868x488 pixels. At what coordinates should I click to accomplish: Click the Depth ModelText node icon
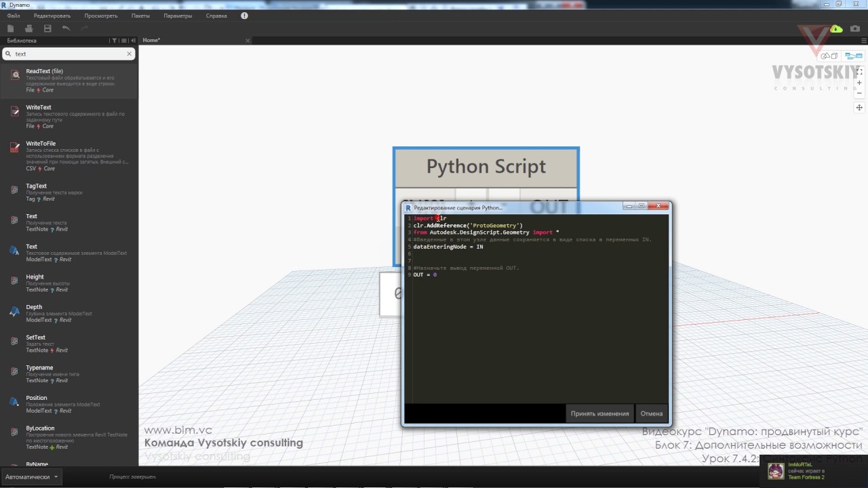click(14, 311)
